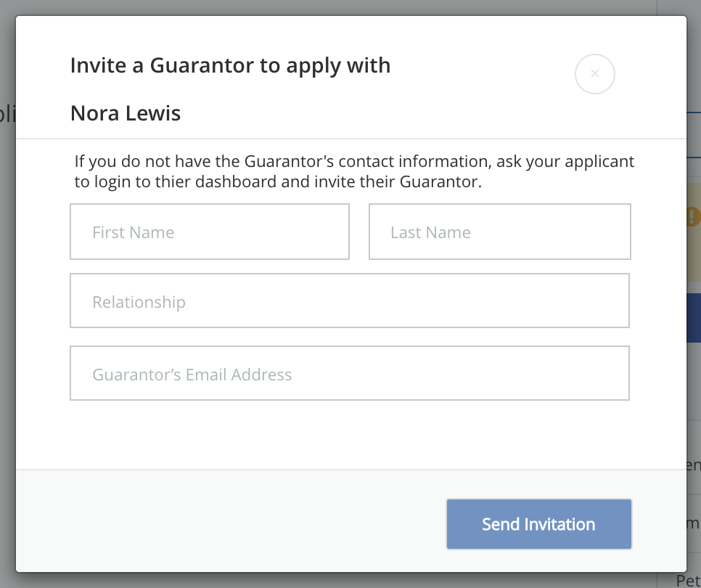701x588 pixels.
Task: Click the dark blue bar behind the dialog
Action: (x=694, y=318)
